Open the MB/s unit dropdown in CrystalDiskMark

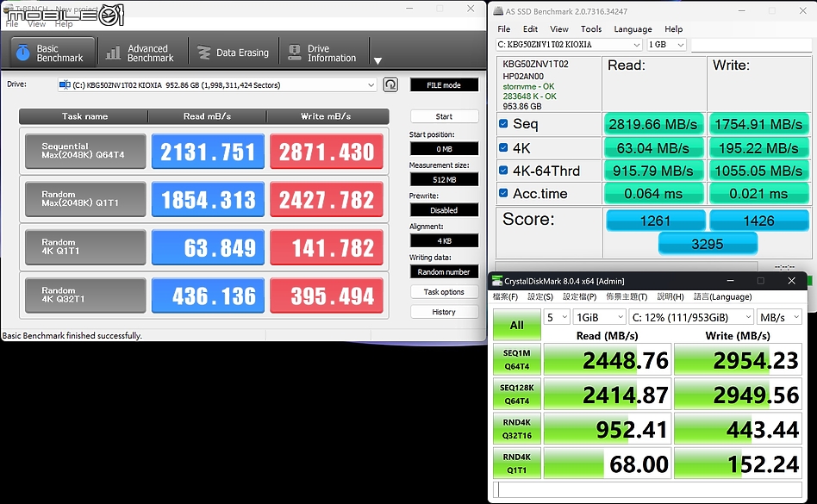779,317
